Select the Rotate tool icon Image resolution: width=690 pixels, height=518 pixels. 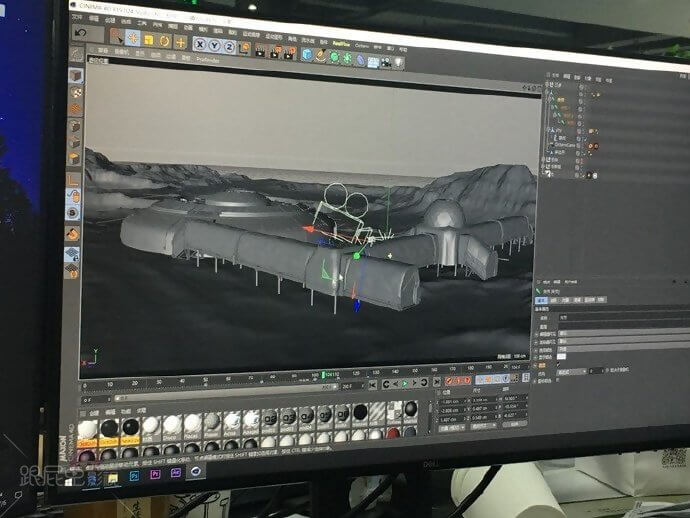[x=164, y=41]
